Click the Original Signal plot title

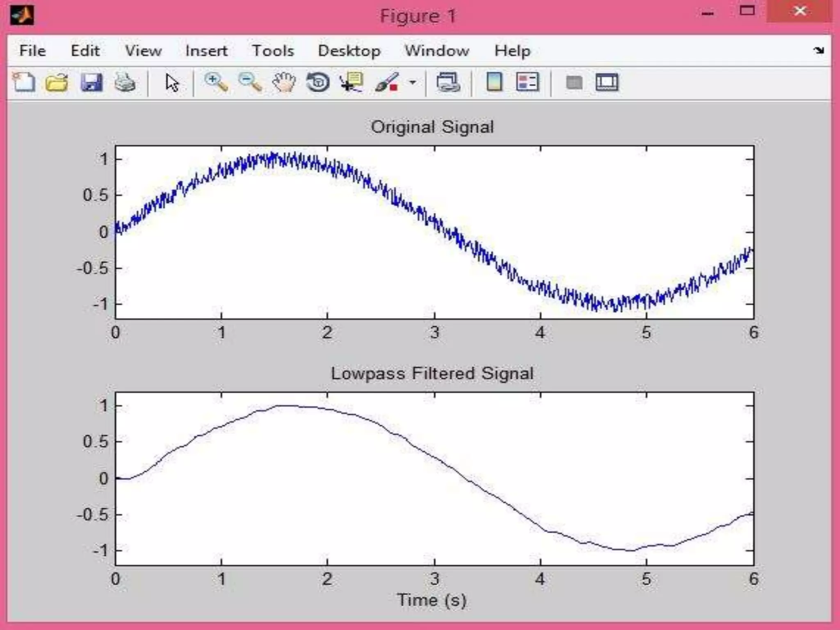pyautogui.click(x=432, y=127)
